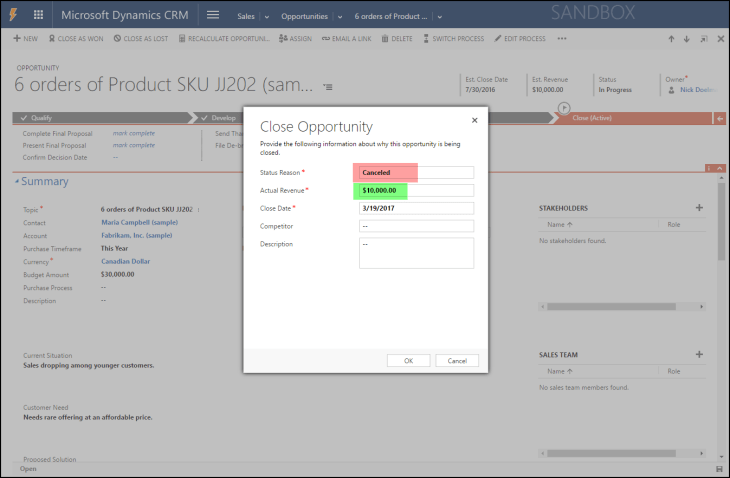730x478 pixels.
Task: Open the more commands ellipsis menu
Action: click(x=562, y=39)
